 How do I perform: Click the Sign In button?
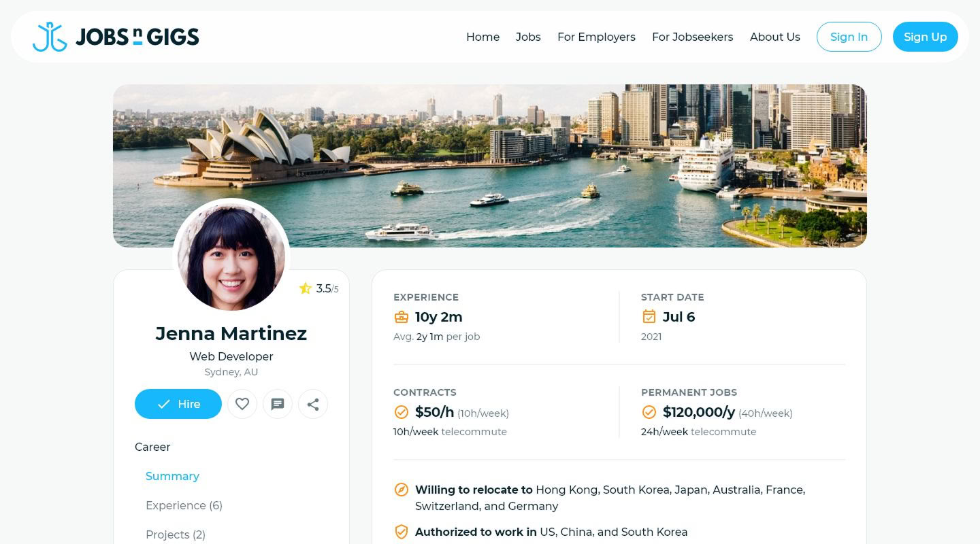tap(849, 37)
